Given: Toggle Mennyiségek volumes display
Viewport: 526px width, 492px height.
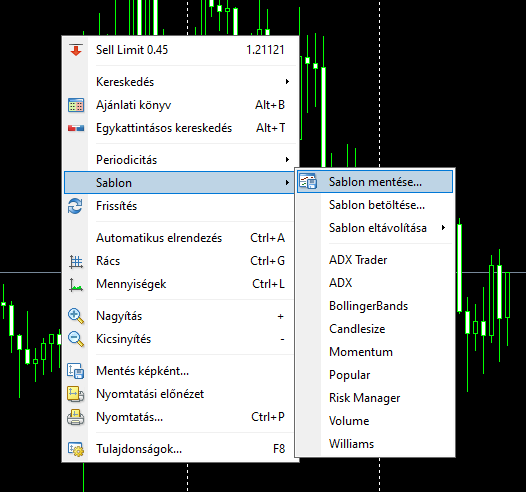Looking at the screenshot, I should [x=181, y=284].
